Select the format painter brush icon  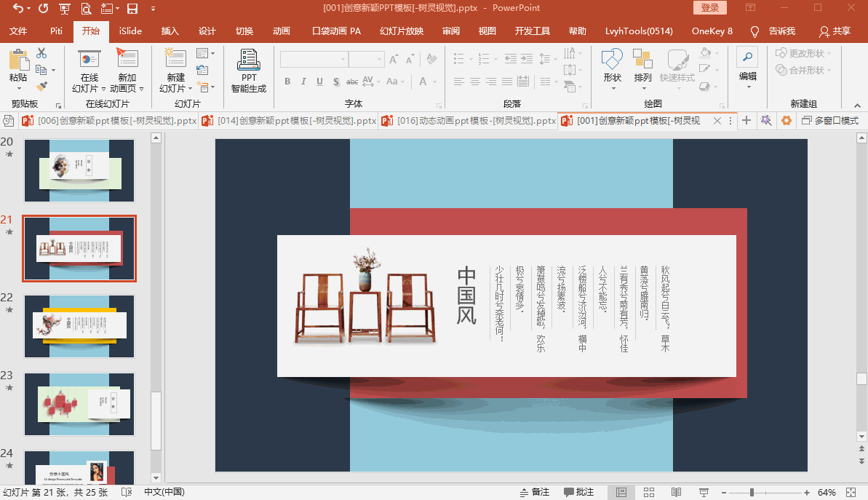(x=41, y=87)
